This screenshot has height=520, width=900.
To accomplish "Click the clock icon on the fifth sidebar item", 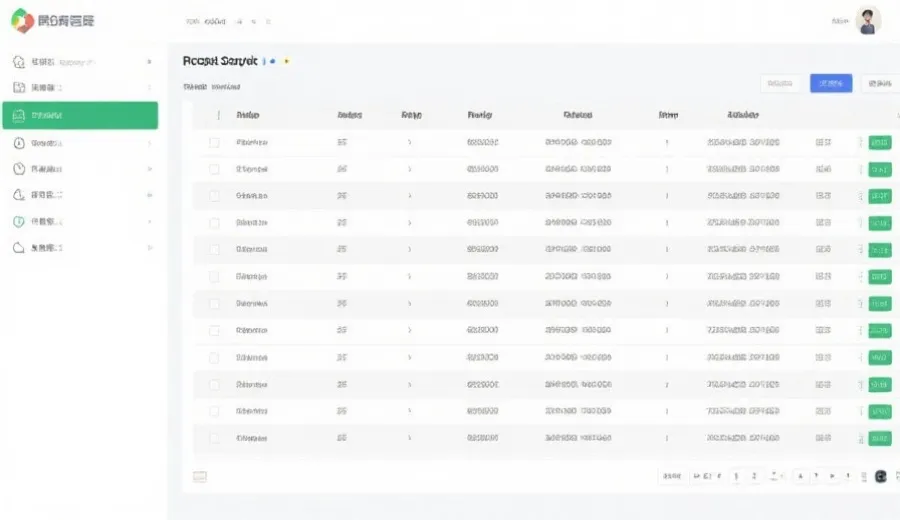I will click(19, 169).
